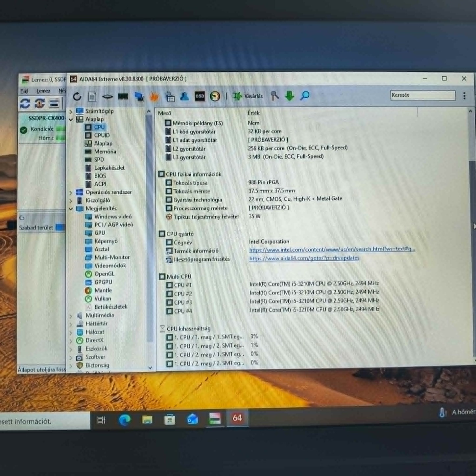The width and height of the screenshot is (476, 476).
Task: Select GPU under Megjelenítés
Action: [100, 233]
